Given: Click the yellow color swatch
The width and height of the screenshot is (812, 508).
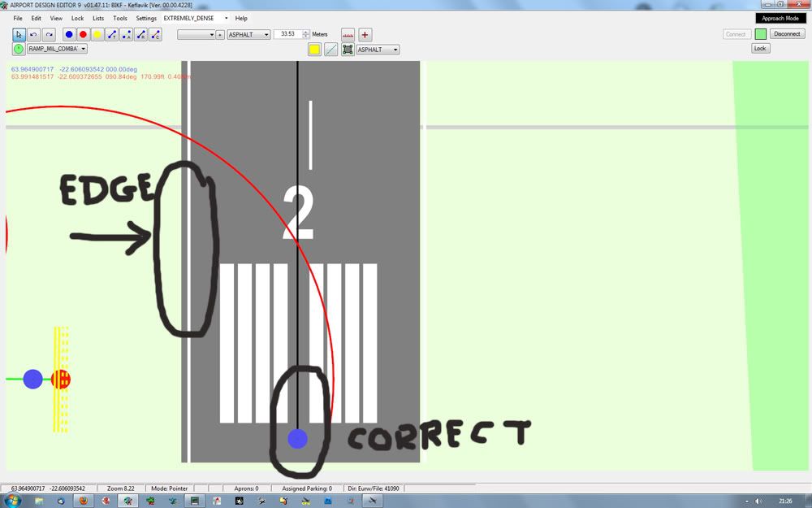Looking at the screenshot, I should pyautogui.click(x=314, y=50).
